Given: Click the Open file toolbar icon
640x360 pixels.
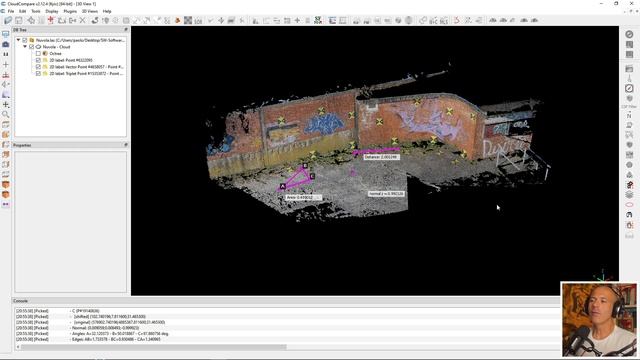Looking at the screenshot, I should [x=8, y=20].
